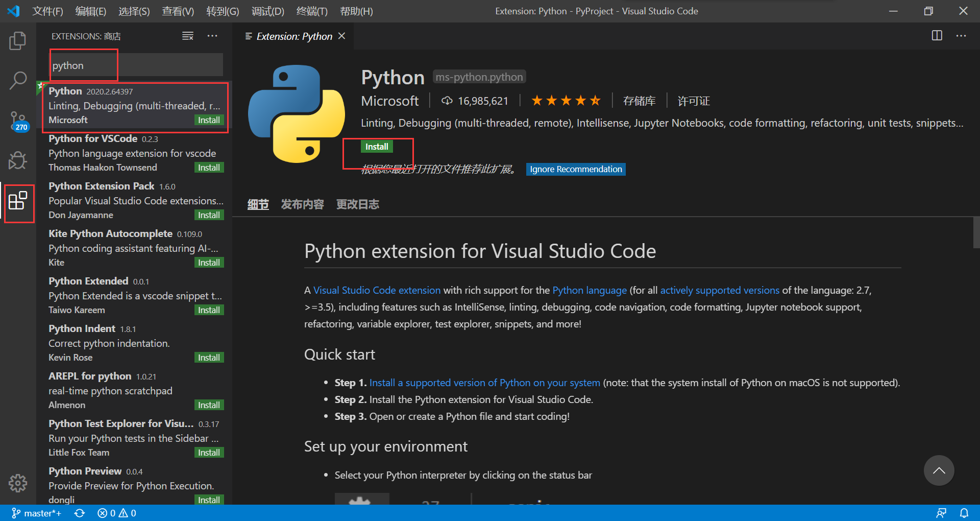Screen dimensions: 980x521
Task: Open the 查看(V) menu
Action: [x=178, y=11]
